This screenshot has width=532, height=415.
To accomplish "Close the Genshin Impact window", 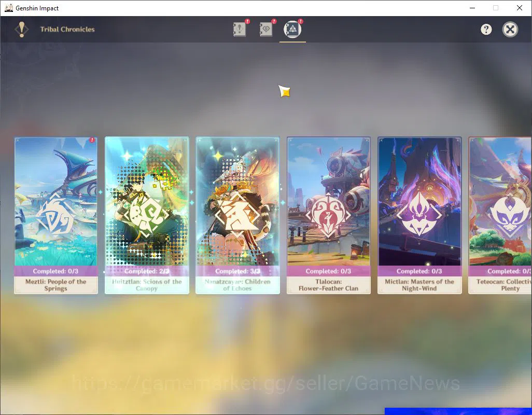I will 520,8.
